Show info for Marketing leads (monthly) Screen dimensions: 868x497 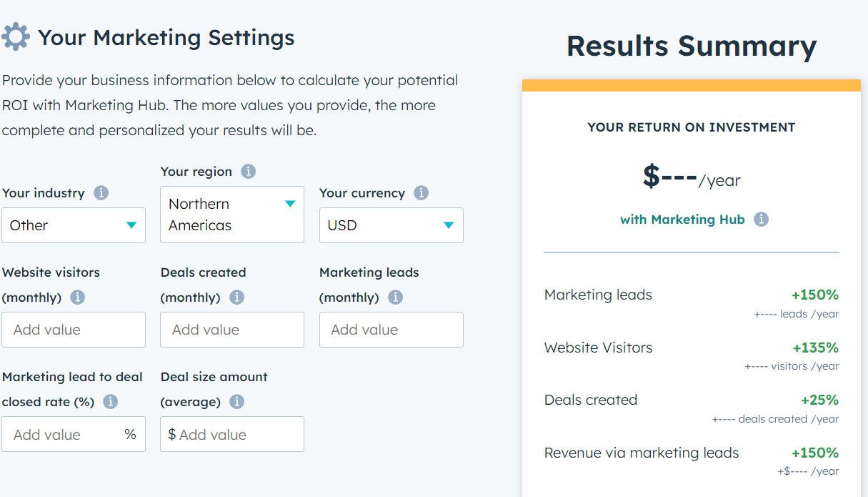pyautogui.click(x=396, y=297)
